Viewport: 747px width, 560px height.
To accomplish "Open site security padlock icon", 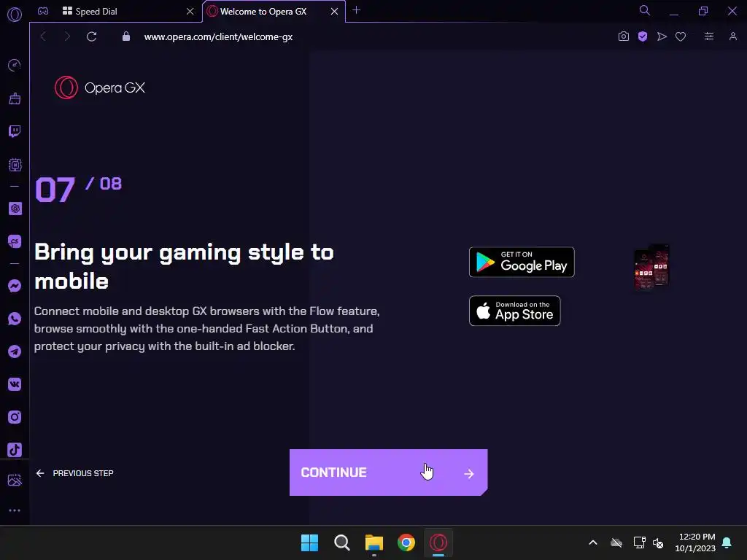I will [126, 36].
